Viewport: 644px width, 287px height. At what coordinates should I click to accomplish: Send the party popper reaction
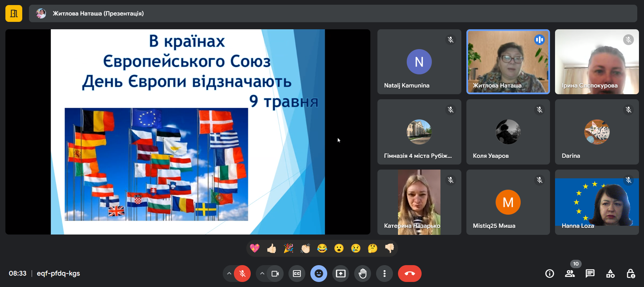point(288,248)
